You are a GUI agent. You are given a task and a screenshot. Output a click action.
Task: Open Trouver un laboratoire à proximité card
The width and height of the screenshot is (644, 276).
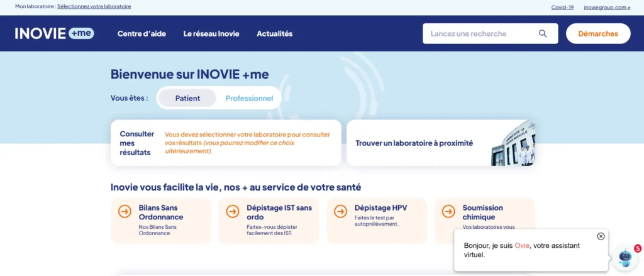click(441, 143)
